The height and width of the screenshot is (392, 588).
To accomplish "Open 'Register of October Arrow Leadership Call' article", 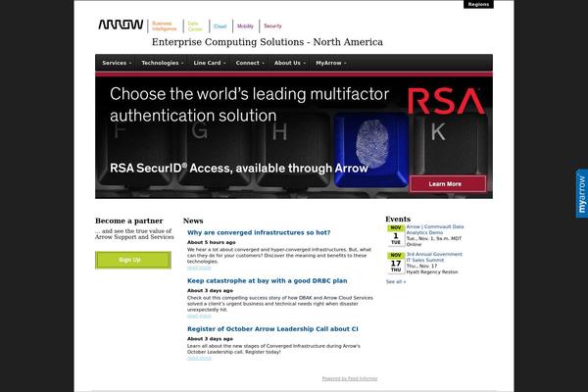I will [272, 329].
